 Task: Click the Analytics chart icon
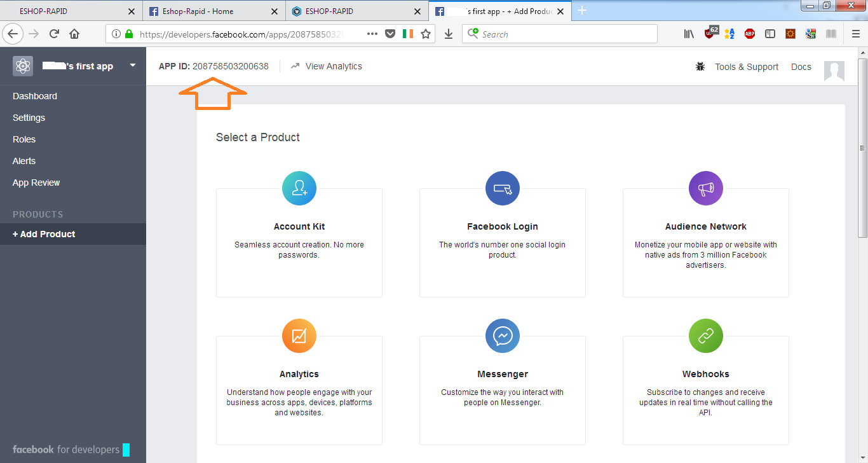click(x=299, y=336)
